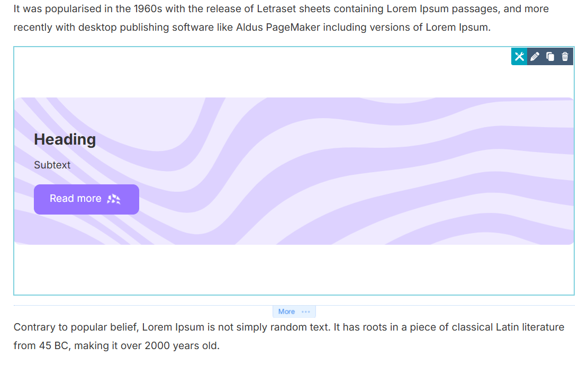This screenshot has width=588, height=365.
Task: Duplicate the block with the copy icon
Action: (x=550, y=57)
